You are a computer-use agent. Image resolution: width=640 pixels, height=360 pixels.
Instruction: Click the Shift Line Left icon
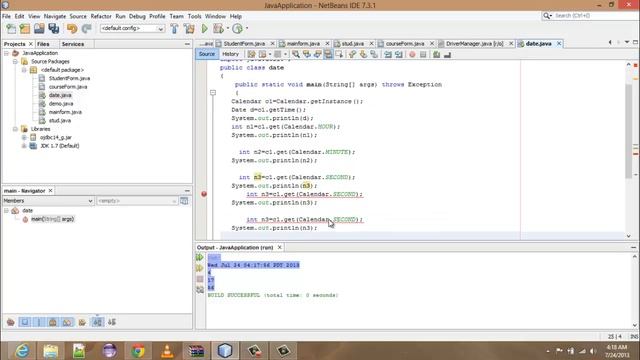point(388,54)
